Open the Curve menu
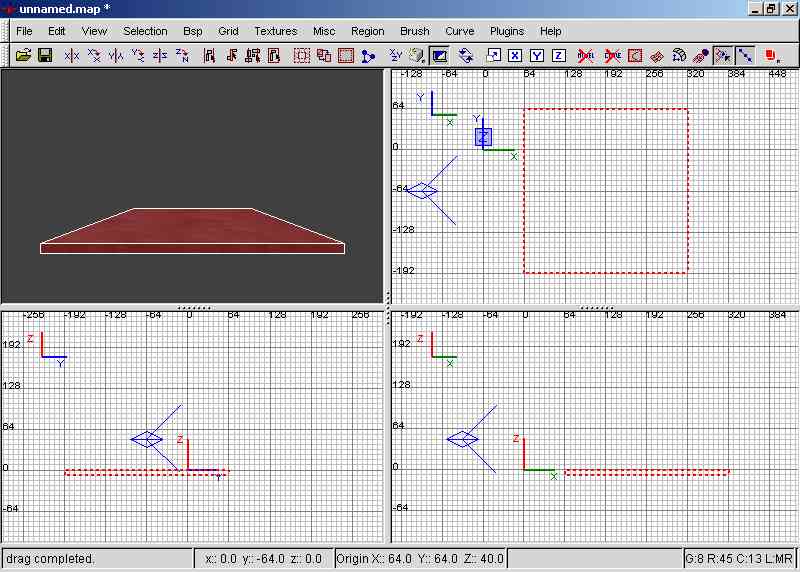Viewport: 800px width, 572px height. 459,31
